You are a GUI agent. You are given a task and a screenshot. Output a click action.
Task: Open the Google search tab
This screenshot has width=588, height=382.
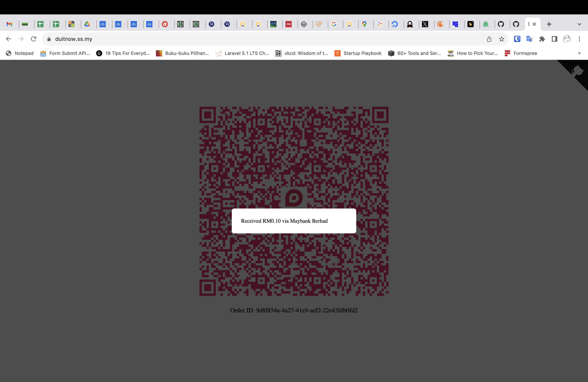click(334, 24)
